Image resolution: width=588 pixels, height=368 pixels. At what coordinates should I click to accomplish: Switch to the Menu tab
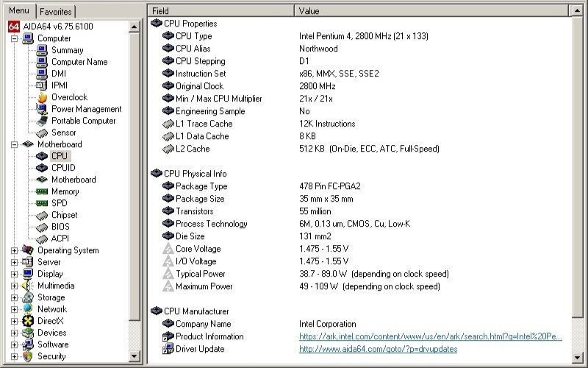pos(19,10)
